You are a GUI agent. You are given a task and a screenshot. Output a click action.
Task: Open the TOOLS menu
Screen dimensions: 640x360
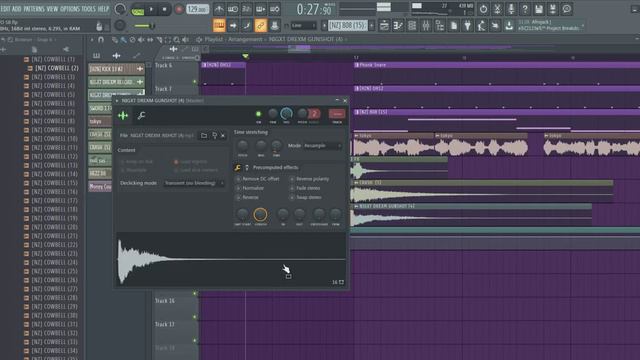tap(89, 9)
